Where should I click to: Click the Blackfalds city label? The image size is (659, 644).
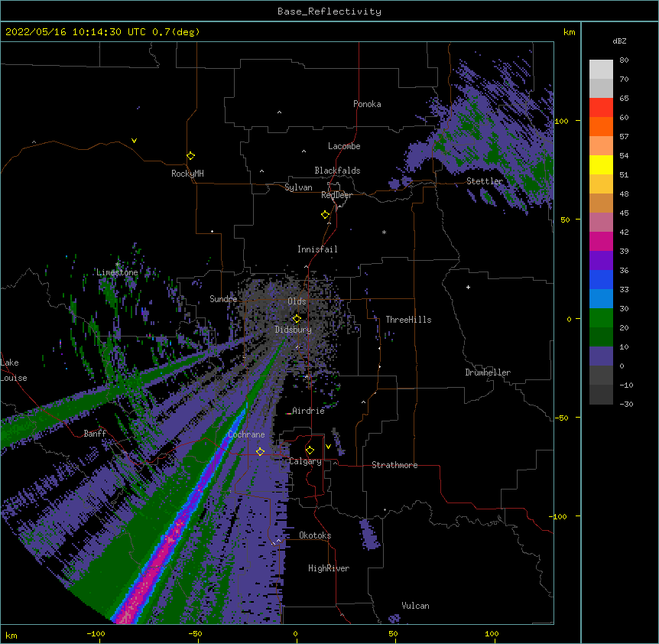[x=337, y=171]
